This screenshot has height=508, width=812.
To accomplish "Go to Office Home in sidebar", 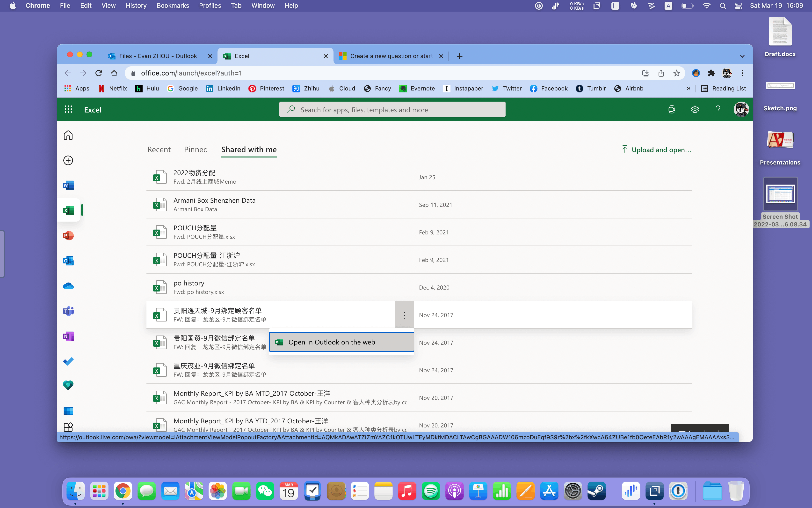I will 68,135.
